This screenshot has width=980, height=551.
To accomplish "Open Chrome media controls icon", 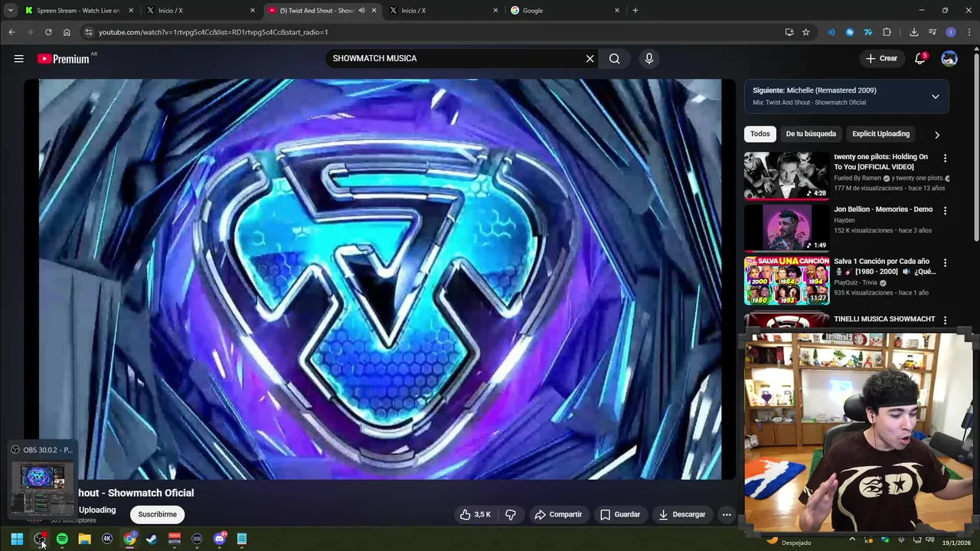I will tap(932, 32).
